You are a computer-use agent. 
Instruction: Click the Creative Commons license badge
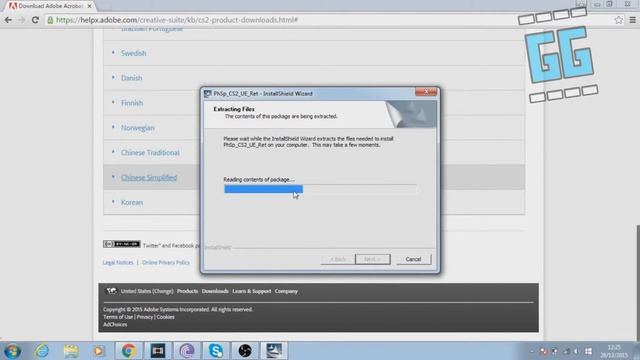click(x=122, y=244)
